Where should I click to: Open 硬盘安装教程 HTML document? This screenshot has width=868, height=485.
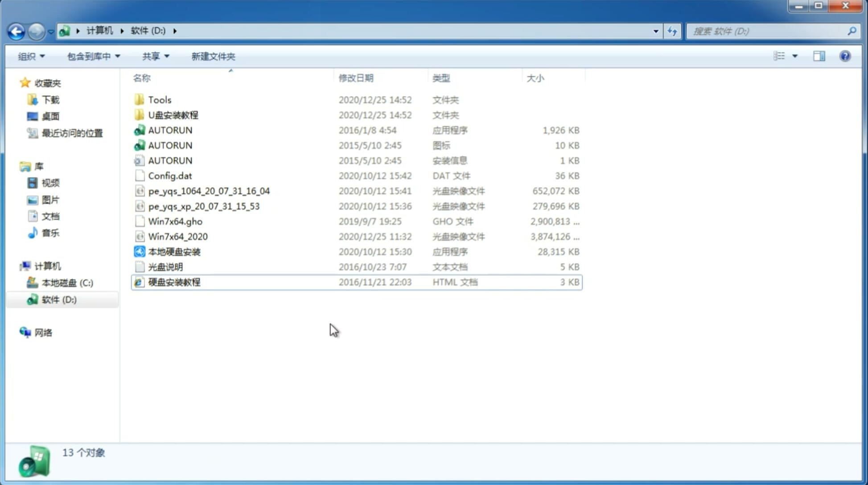pos(173,282)
